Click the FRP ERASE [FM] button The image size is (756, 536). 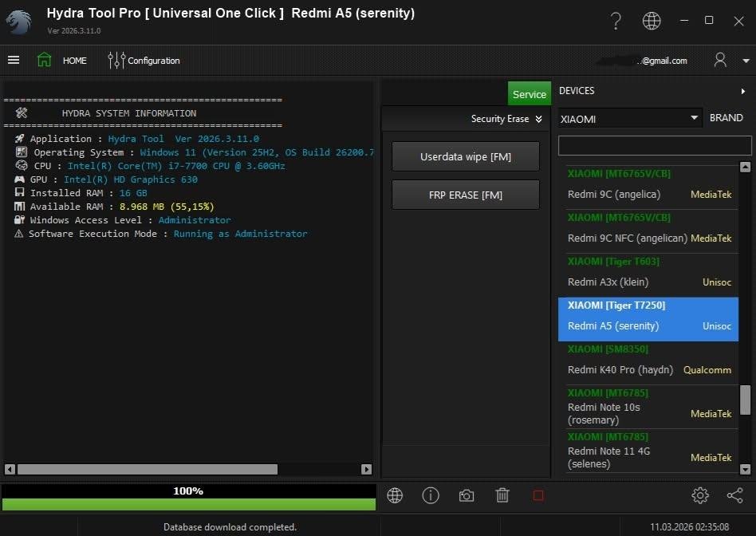point(465,195)
